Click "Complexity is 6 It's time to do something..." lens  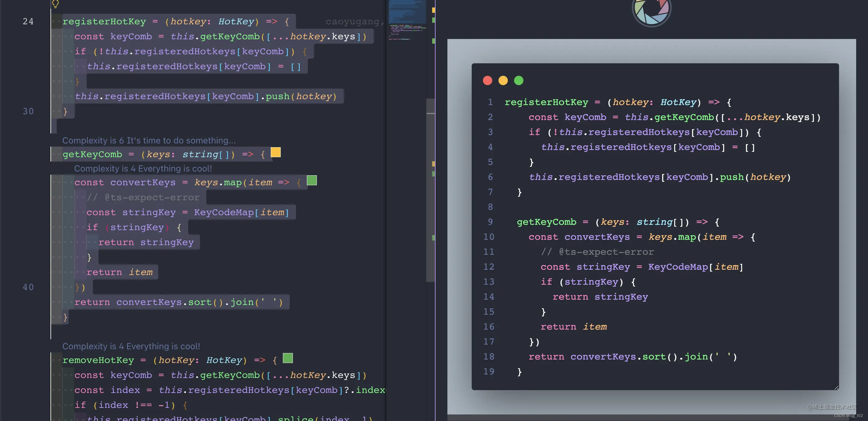(x=149, y=140)
